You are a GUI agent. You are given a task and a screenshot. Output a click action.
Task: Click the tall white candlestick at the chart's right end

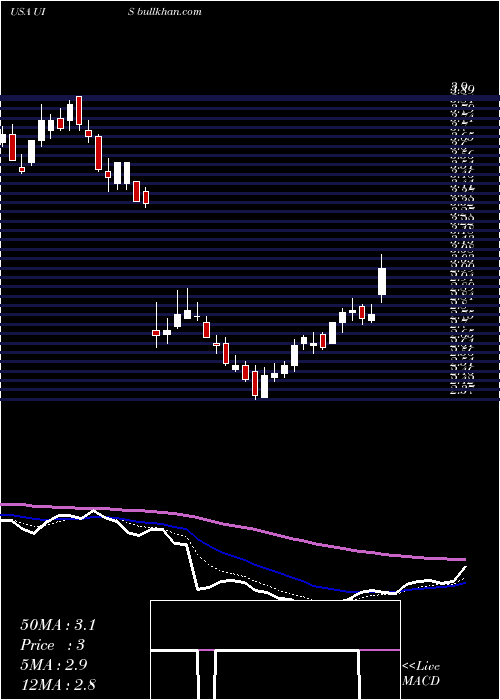click(x=382, y=279)
